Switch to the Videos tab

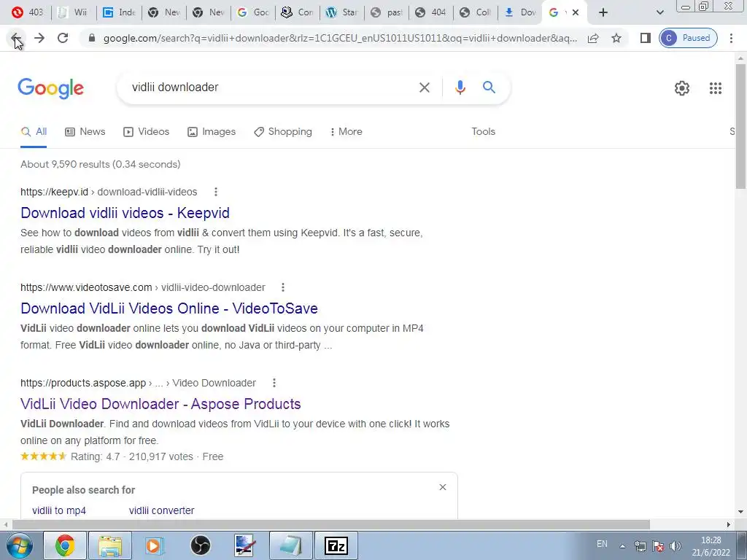(x=146, y=132)
